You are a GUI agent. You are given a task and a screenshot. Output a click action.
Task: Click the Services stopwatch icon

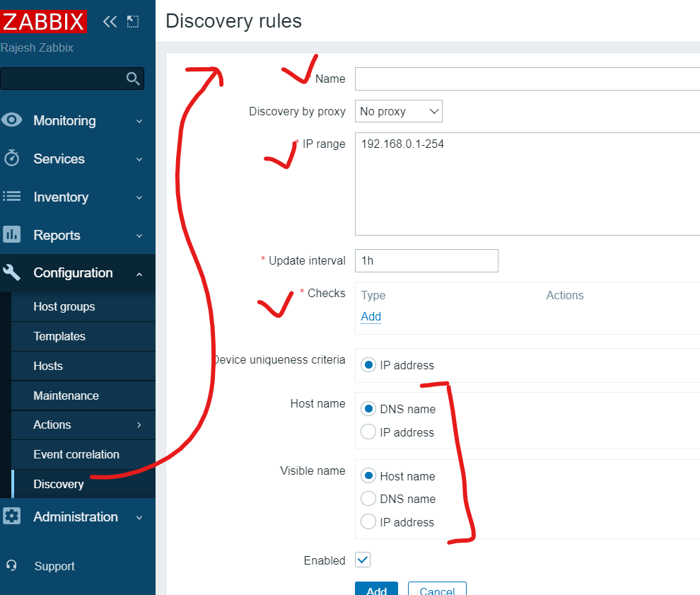coord(12,158)
